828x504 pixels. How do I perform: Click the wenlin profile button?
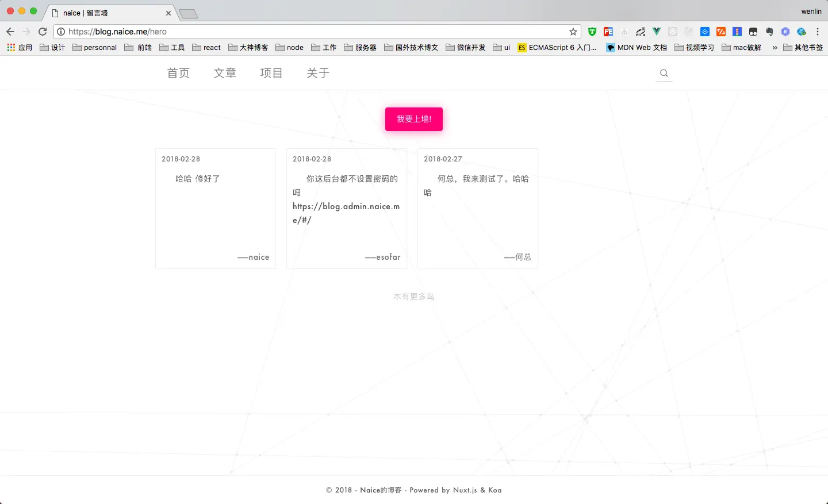[811, 11]
